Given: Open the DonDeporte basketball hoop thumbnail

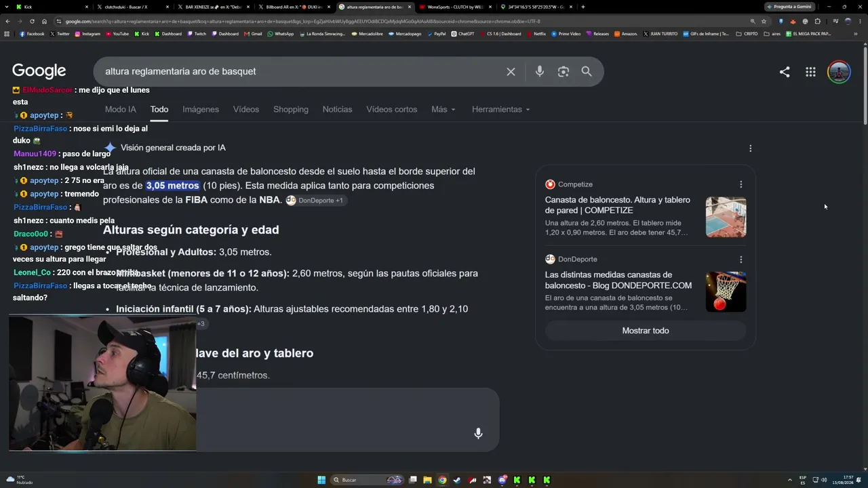Looking at the screenshot, I should (x=726, y=291).
